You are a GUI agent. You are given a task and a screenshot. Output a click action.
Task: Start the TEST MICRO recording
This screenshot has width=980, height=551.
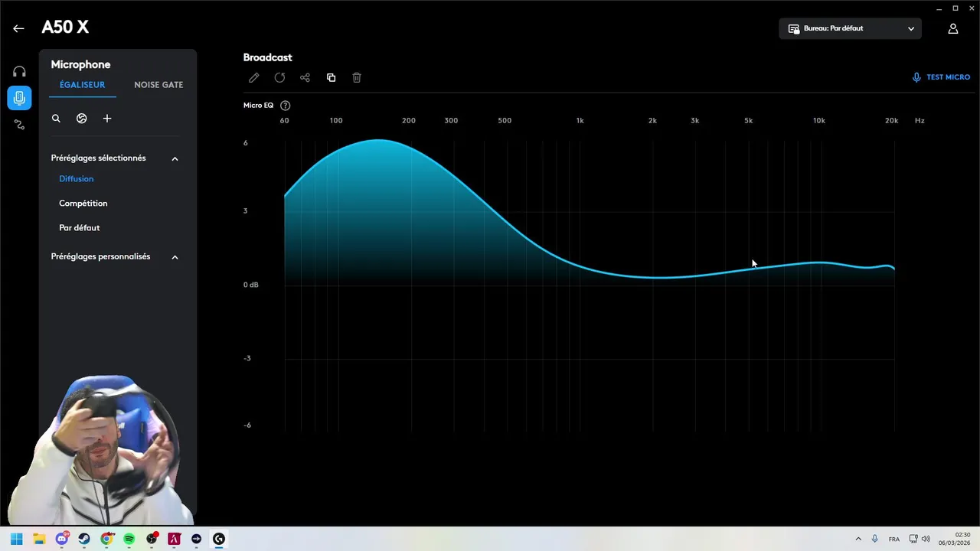tap(941, 77)
